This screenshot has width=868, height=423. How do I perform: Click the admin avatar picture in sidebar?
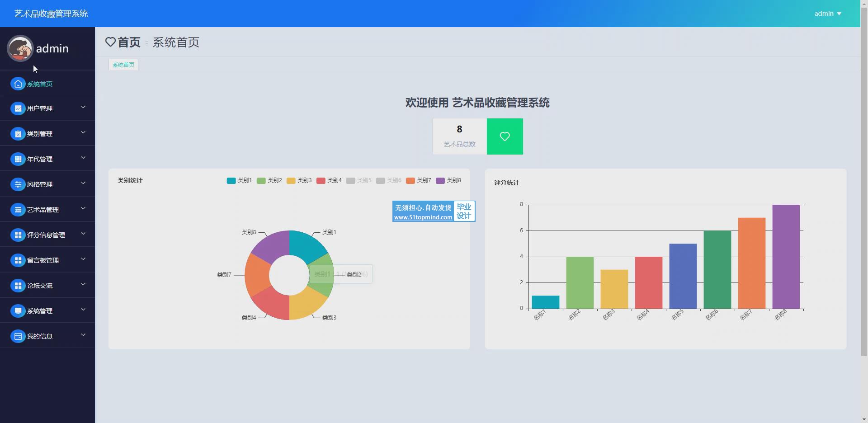(20, 48)
